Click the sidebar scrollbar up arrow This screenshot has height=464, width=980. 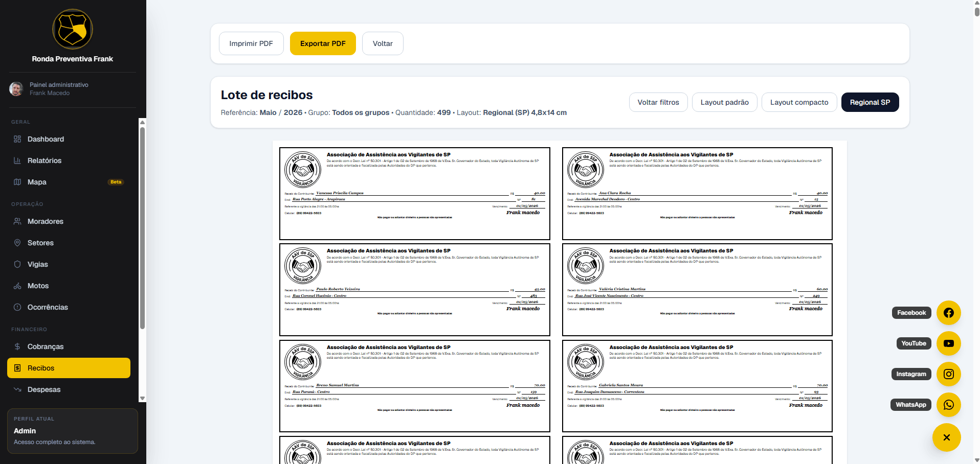pos(143,122)
